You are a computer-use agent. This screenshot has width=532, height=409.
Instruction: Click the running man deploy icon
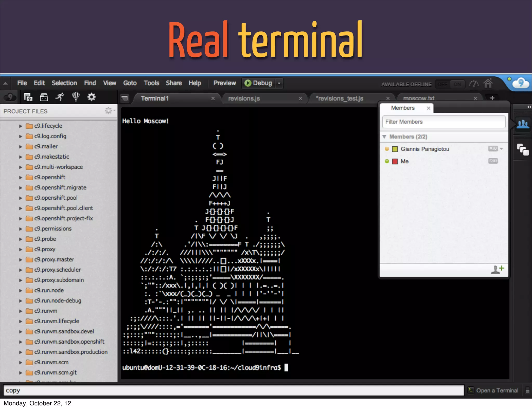tap(60, 97)
